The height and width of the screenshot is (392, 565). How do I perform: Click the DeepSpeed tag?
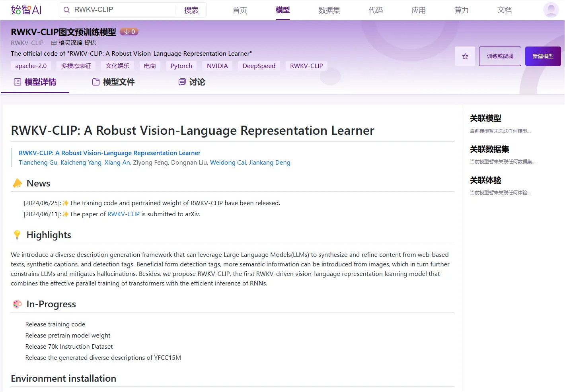coord(259,66)
